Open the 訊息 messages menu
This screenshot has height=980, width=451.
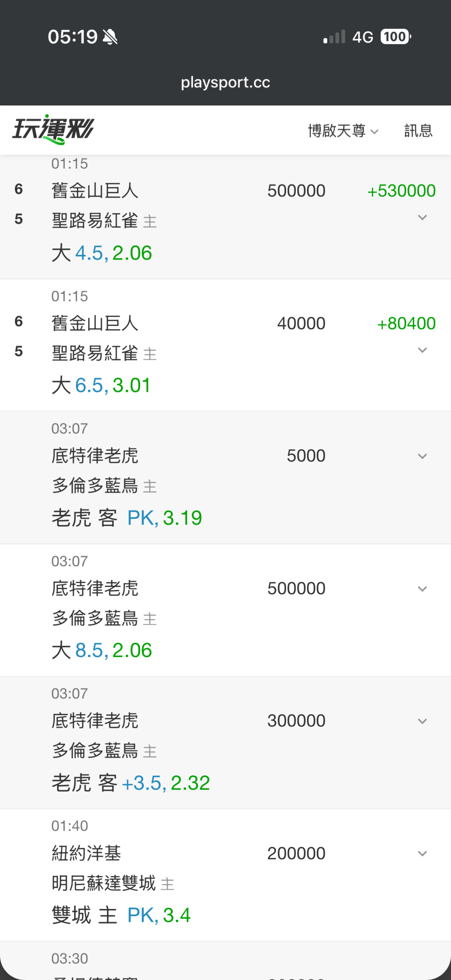pyautogui.click(x=418, y=131)
